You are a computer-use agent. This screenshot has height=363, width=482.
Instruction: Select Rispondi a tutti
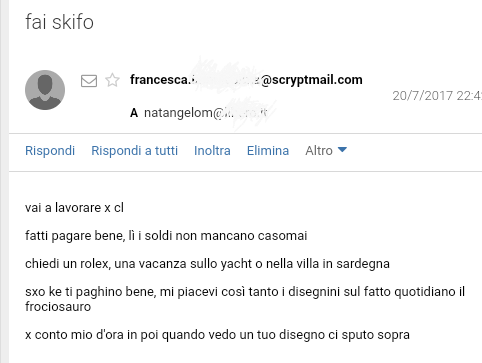coord(134,151)
